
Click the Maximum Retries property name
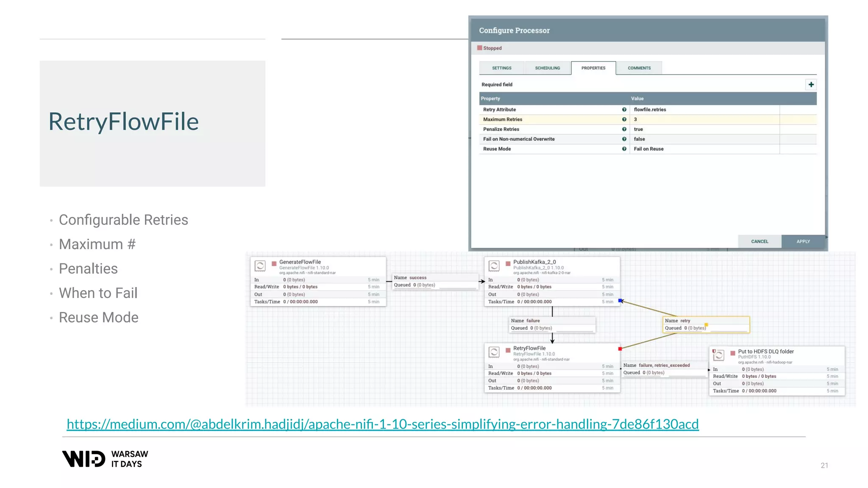pyautogui.click(x=503, y=119)
